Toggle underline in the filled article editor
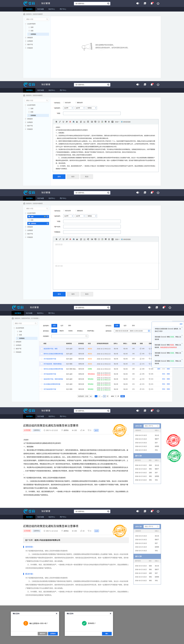184x644 pixels. click(x=63, y=122)
